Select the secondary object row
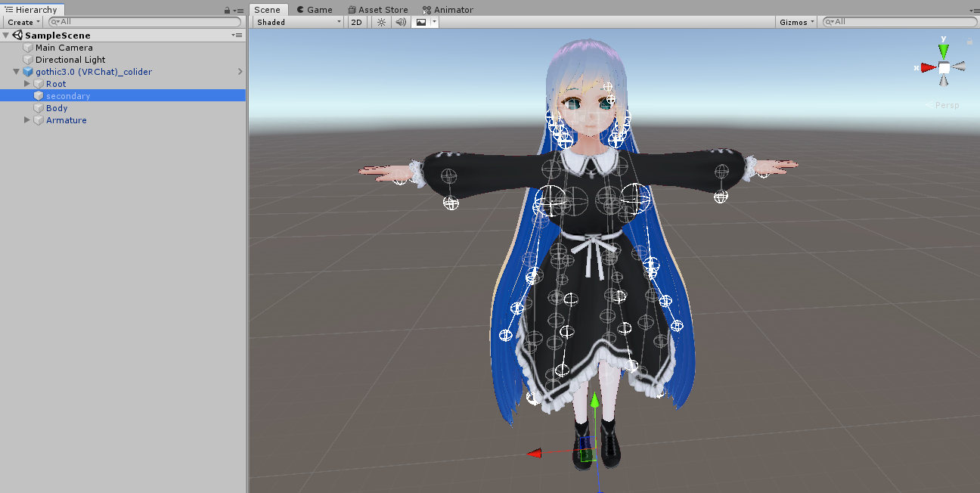980x493 pixels. pos(122,96)
